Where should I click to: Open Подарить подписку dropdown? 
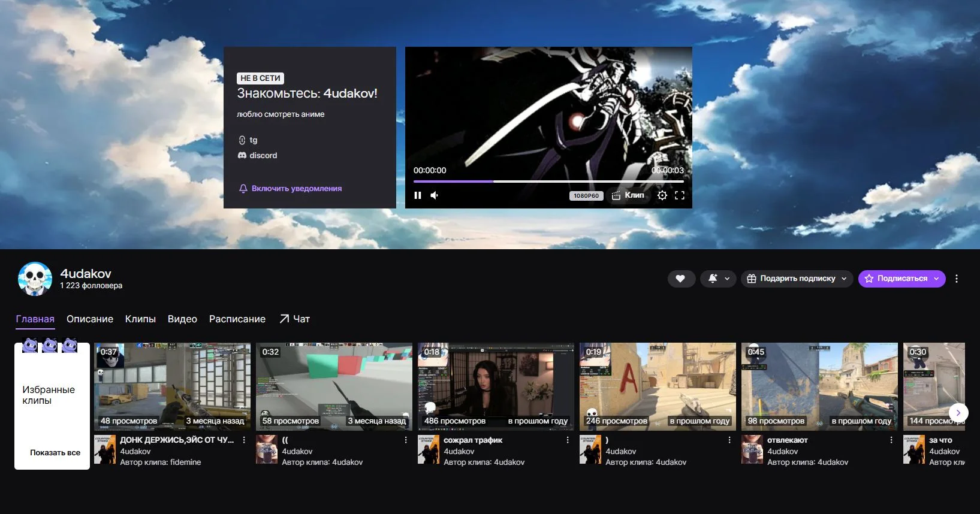pos(797,279)
